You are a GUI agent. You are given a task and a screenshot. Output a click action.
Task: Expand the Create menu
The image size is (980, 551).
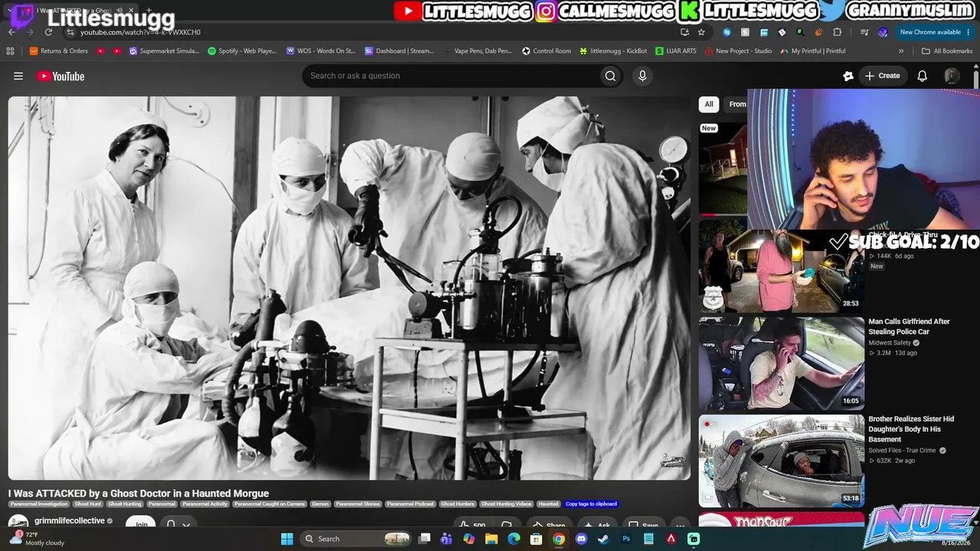coord(882,76)
